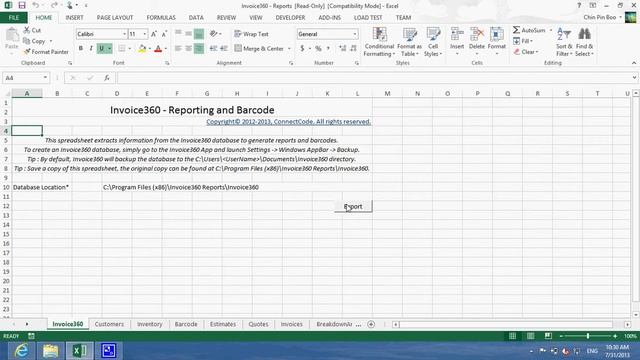The width and height of the screenshot is (640, 360).
Task: Apply percent style format
Action: pos(318,48)
